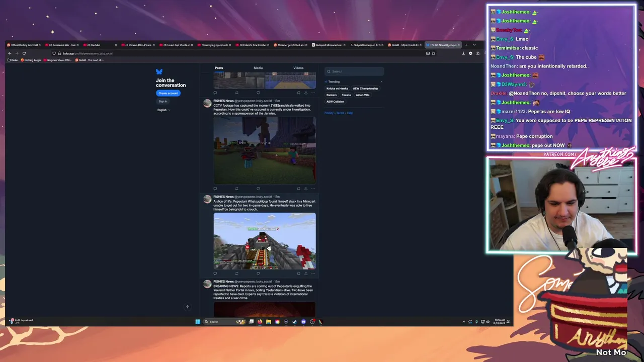The width and height of the screenshot is (644, 362).
Task: Click the Create account button
Action: 168,93
